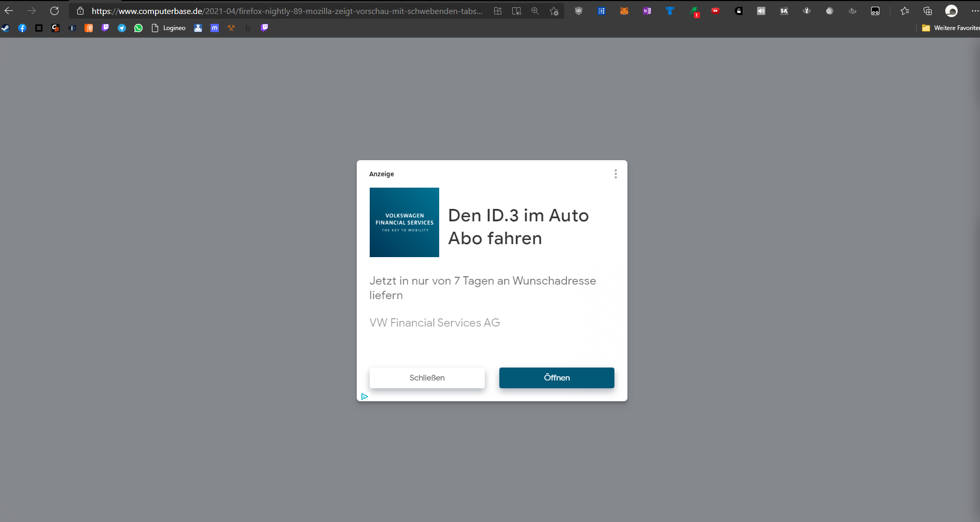
Task: Open the ComputerBase bookmark icon
Action: coord(55,28)
